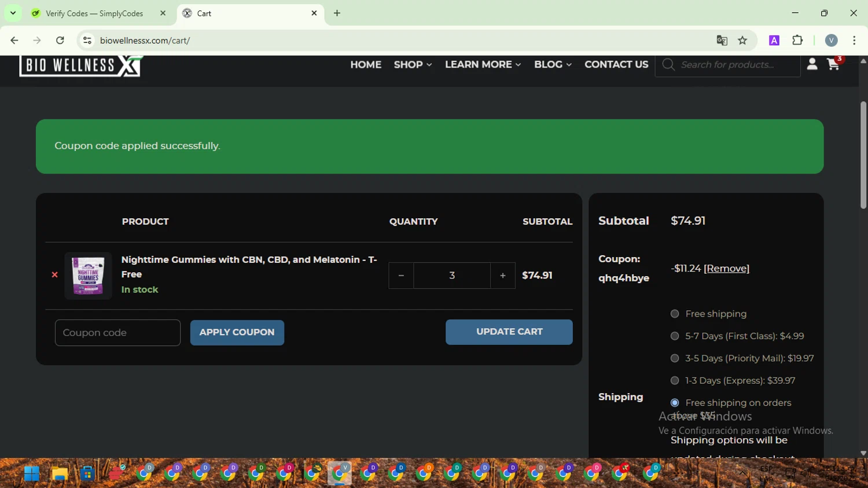The image size is (868, 488).
Task: Open the Chrome profile avatar V
Action: (831, 41)
